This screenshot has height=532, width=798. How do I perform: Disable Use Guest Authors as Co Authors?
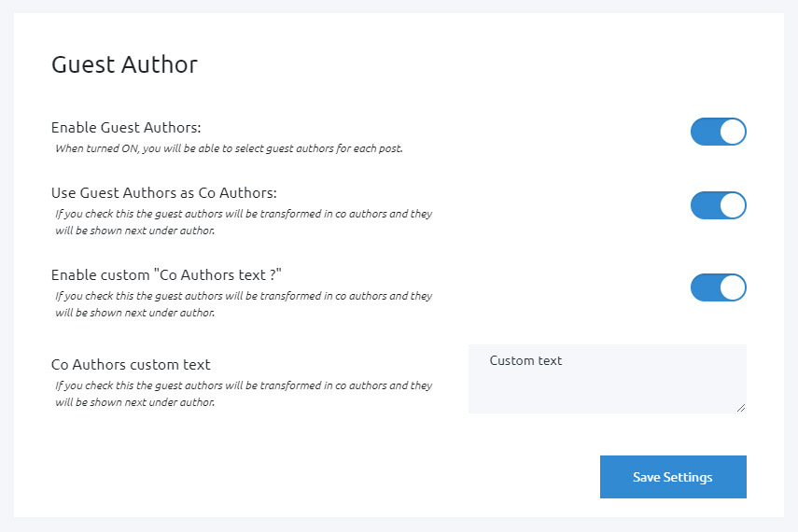click(718, 205)
